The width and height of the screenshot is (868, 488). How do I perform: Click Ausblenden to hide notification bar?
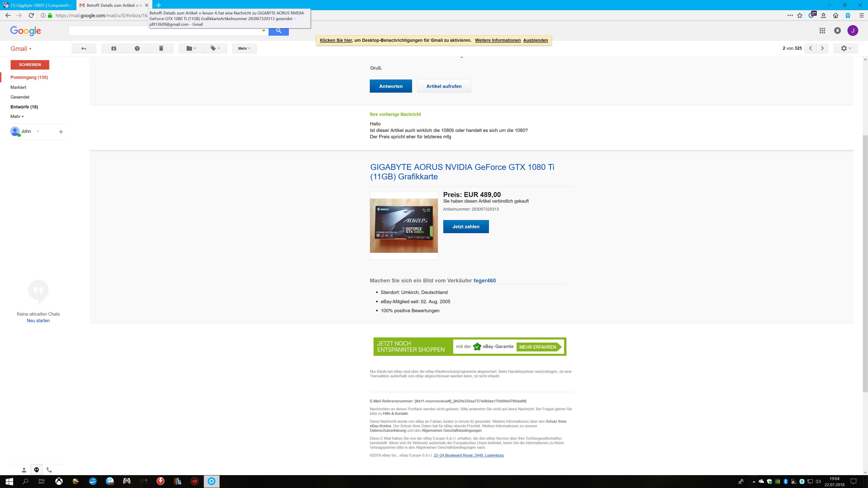click(x=535, y=40)
